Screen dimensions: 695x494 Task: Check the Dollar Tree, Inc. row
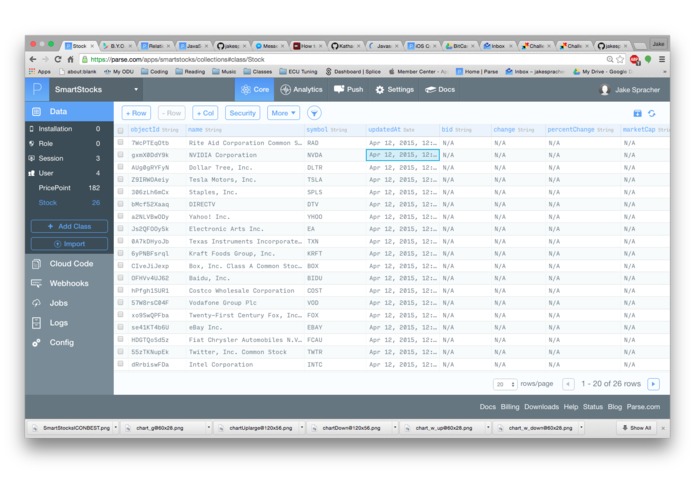click(121, 167)
